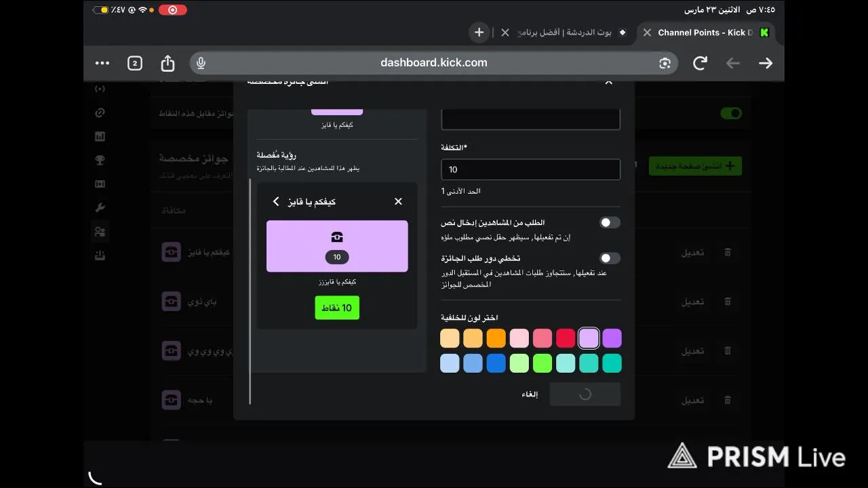Click تعديل for يا حجه reward
Viewport: 868px width, 488px height.
[x=693, y=400]
